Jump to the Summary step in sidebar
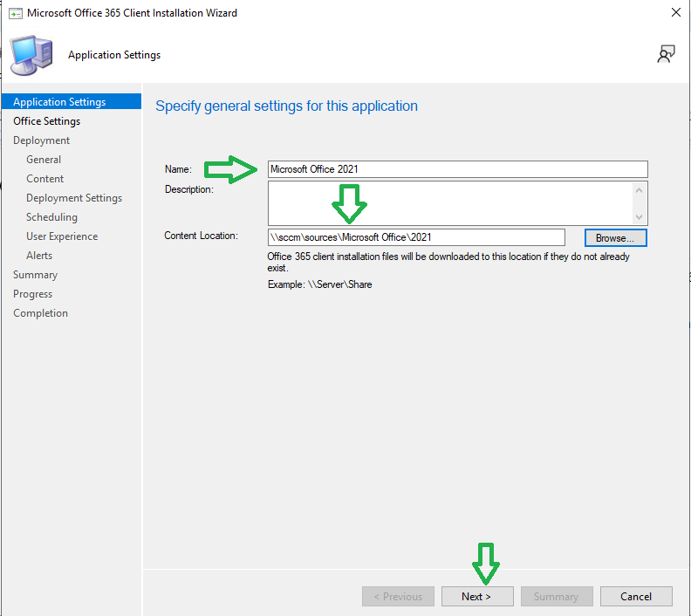The image size is (691, 616). tap(35, 275)
